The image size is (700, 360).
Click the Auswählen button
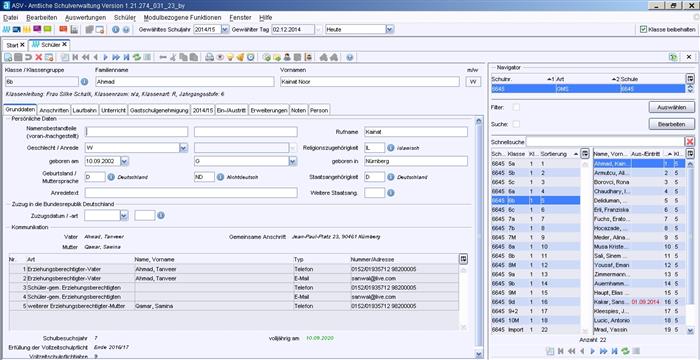[671, 107]
